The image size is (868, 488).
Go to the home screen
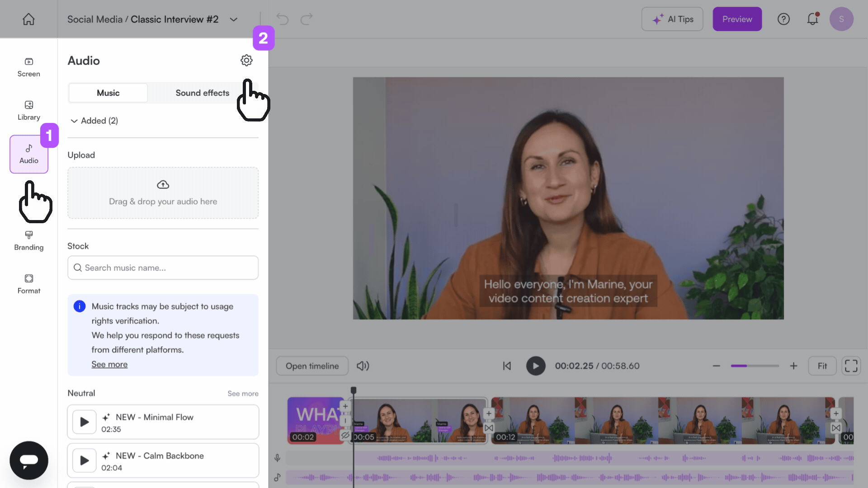pos(28,19)
